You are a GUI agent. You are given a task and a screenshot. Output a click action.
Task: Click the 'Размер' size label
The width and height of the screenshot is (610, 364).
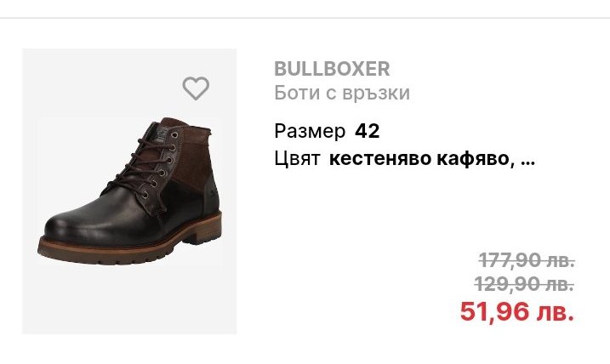(310, 132)
